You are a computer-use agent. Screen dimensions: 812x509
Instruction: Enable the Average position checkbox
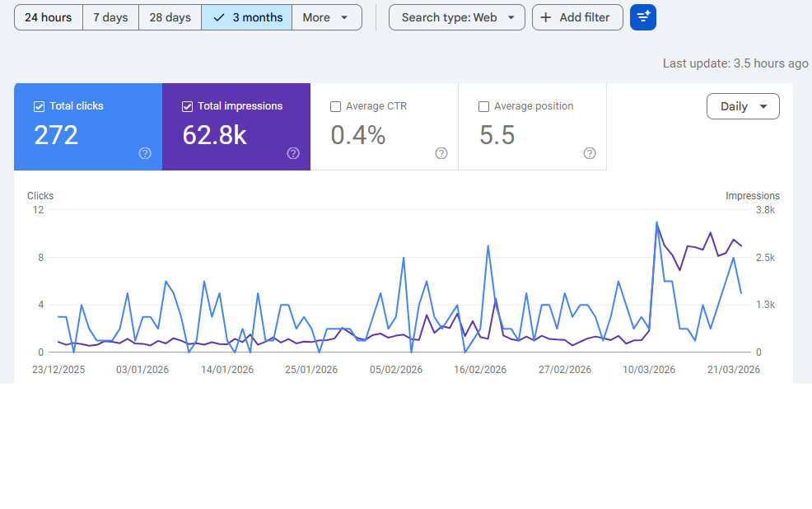click(483, 106)
